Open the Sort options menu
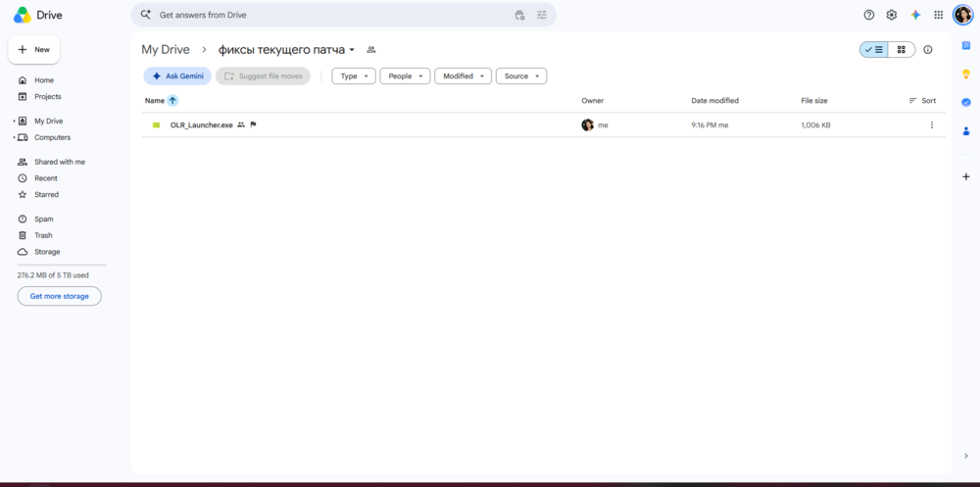Image resolution: width=980 pixels, height=487 pixels. click(x=922, y=101)
